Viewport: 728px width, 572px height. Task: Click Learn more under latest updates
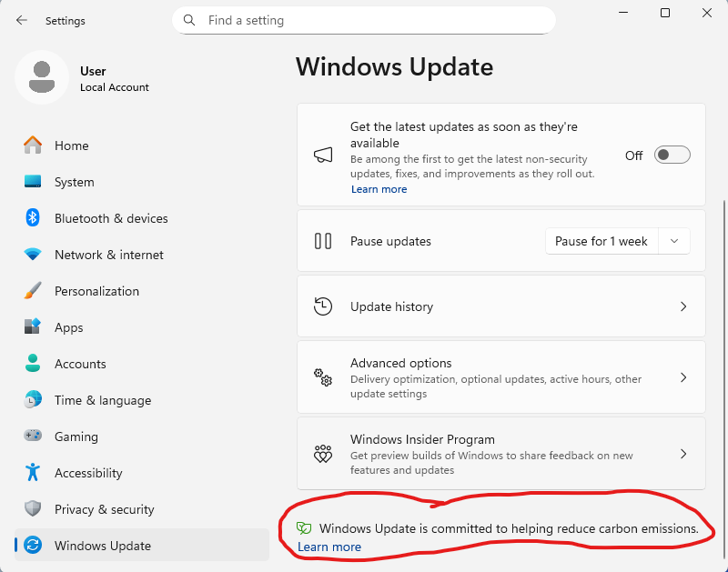(379, 189)
